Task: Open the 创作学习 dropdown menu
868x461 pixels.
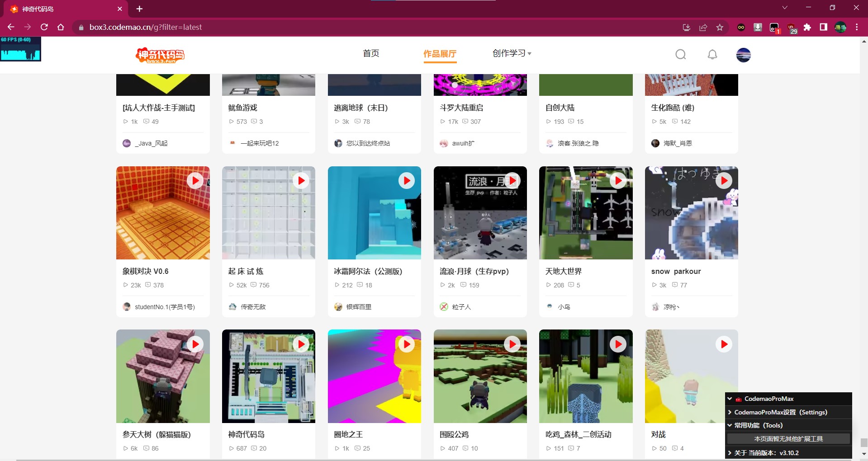Action: 512,53
